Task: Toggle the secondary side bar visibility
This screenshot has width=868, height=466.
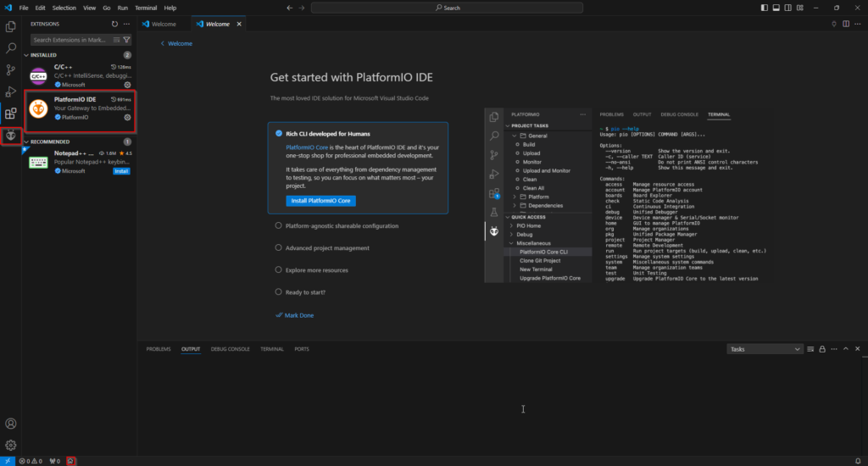Action: pos(788,8)
